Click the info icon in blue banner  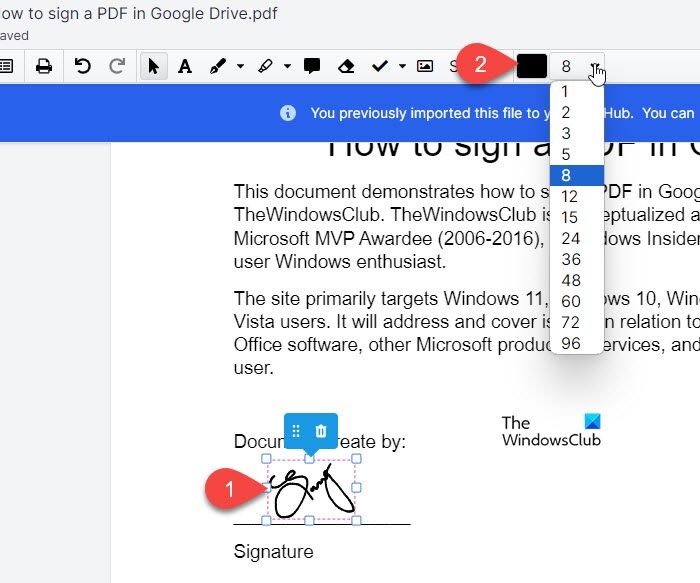(288, 113)
